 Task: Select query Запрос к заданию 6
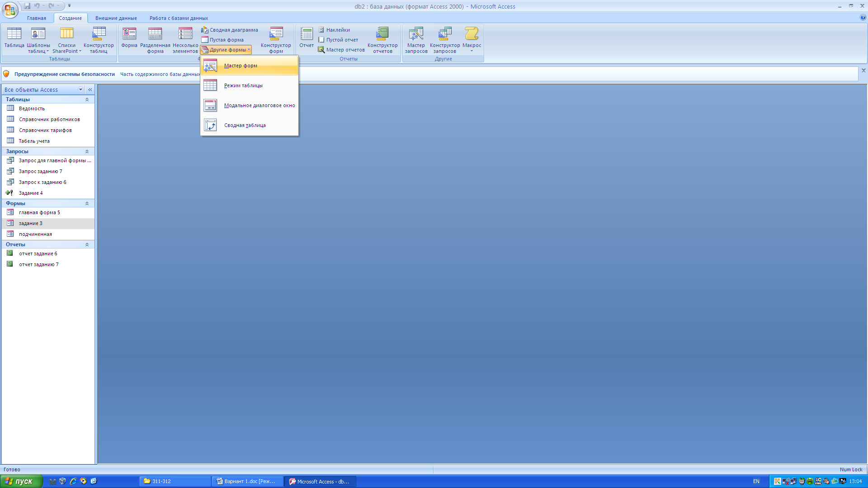pyautogui.click(x=48, y=182)
